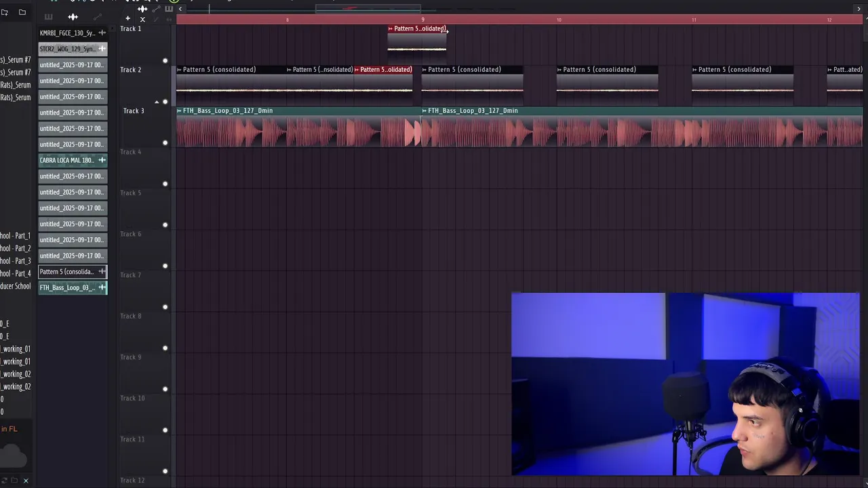The width and height of the screenshot is (868, 488).
Task: Open browser entry 'ducer School'
Action: (x=16, y=286)
